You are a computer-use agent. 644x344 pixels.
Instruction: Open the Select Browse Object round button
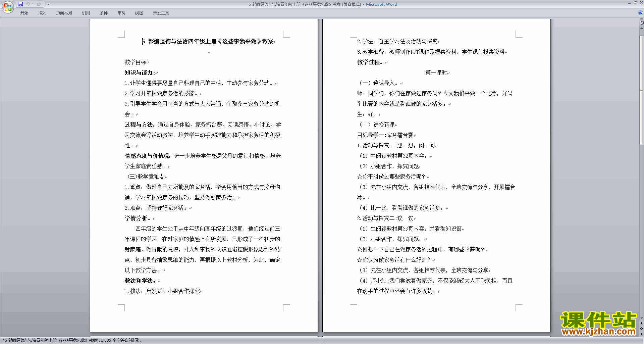641,328
